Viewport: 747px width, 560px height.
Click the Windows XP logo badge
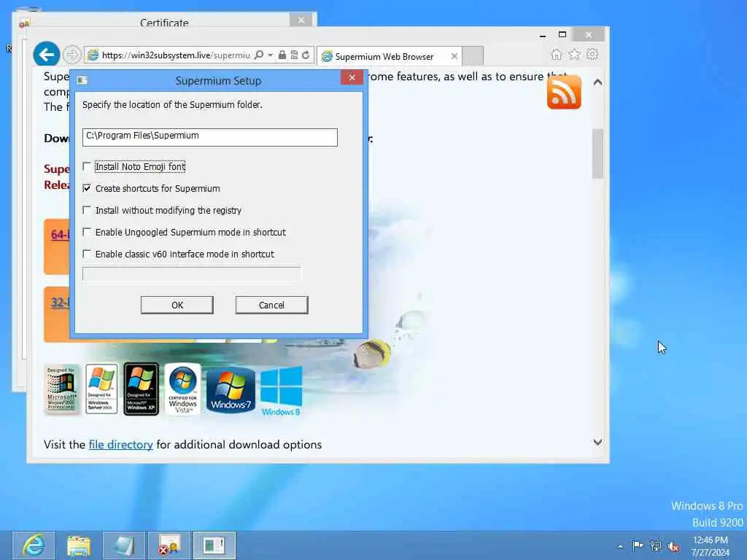pyautogui.click(x=141, y=389)
